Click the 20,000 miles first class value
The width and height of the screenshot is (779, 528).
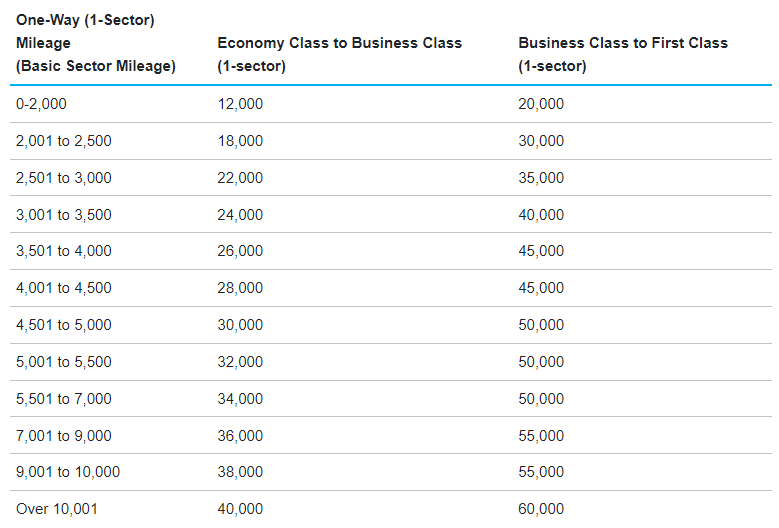click(541, 104)
